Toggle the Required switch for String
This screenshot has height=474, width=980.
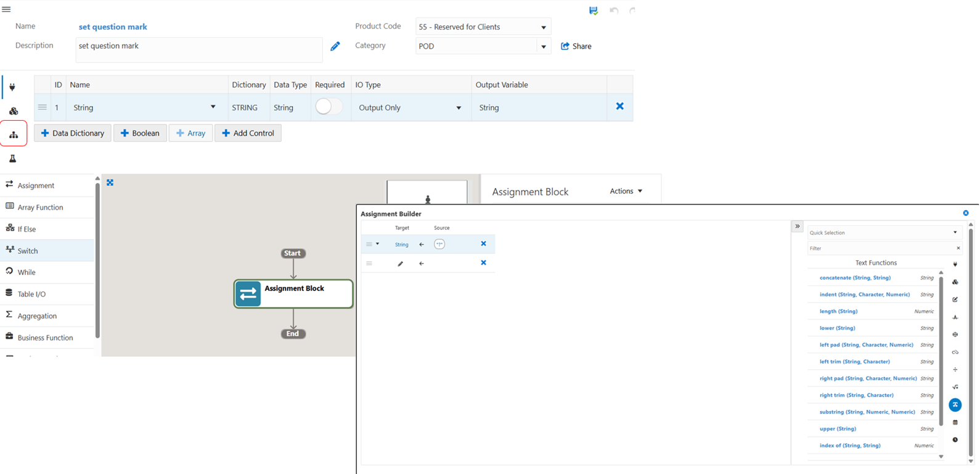click(328, 107)
